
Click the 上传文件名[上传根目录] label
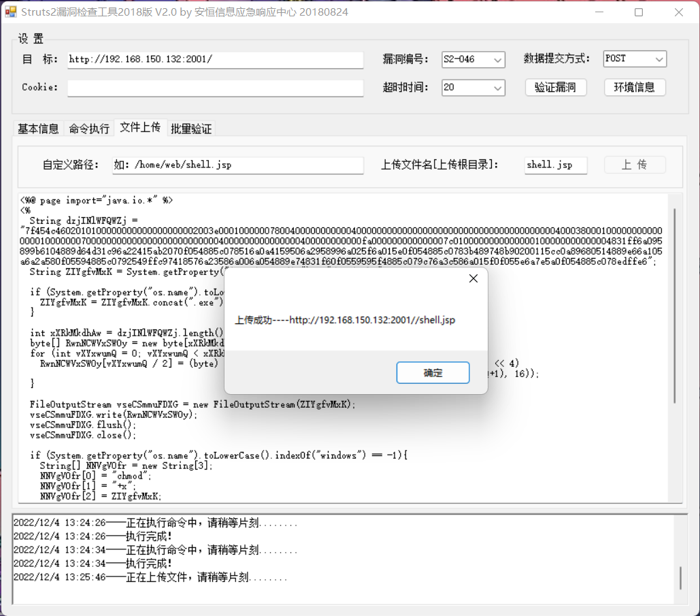coord(439,165)
